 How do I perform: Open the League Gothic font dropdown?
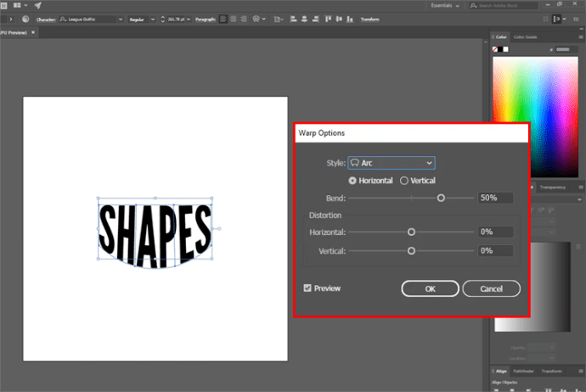click(x=120, y=18)
